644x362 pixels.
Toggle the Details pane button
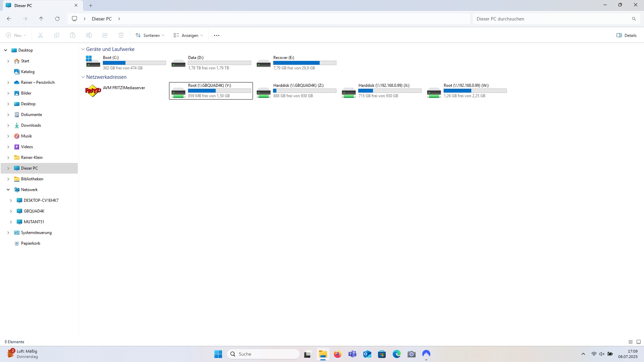click(x=627, y=36)
